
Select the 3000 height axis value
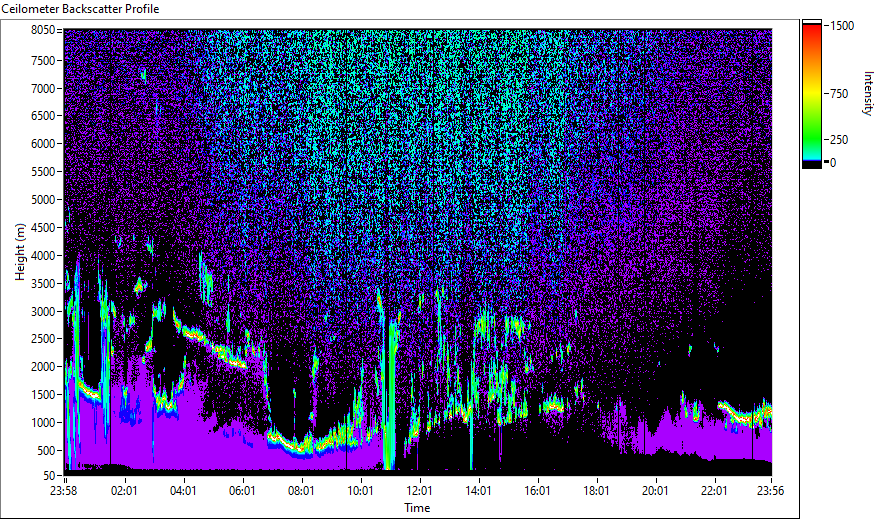click(43, 312)
